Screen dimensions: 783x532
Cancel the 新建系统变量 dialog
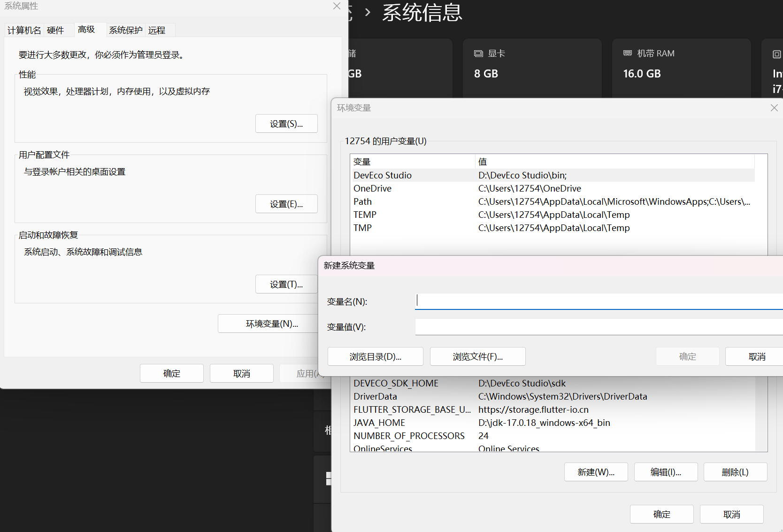[754, 356]
